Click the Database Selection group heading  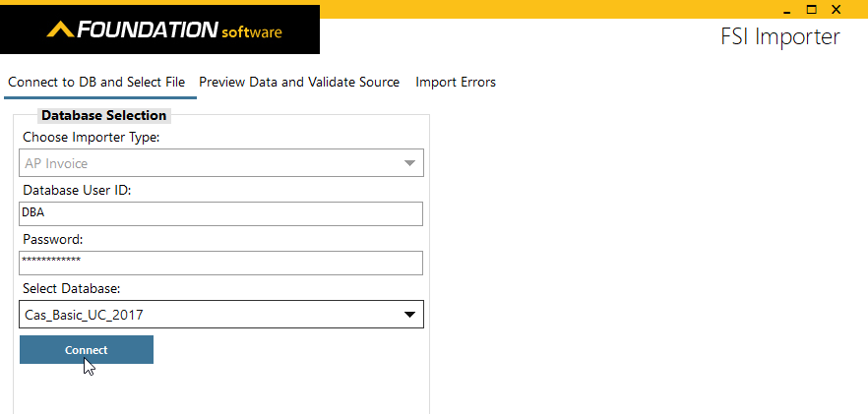point(104,115)
